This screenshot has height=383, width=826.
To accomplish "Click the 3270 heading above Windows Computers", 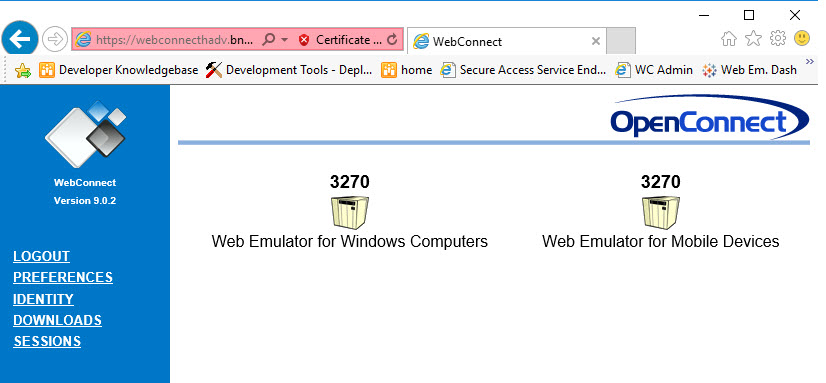I will 350,182.
